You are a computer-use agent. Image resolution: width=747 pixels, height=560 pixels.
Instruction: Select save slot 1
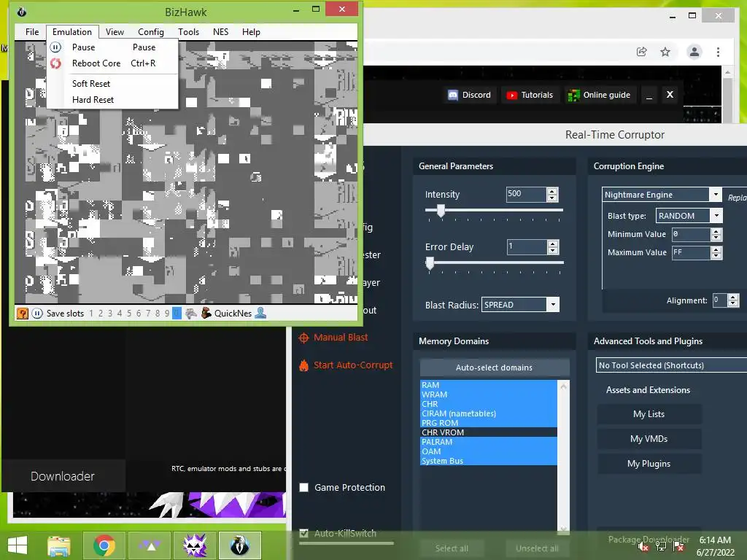[x=91, y=314]
